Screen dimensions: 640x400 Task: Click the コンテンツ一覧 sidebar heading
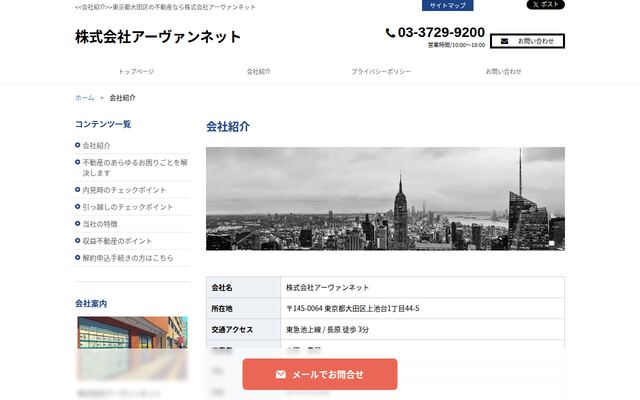[103, 124]
